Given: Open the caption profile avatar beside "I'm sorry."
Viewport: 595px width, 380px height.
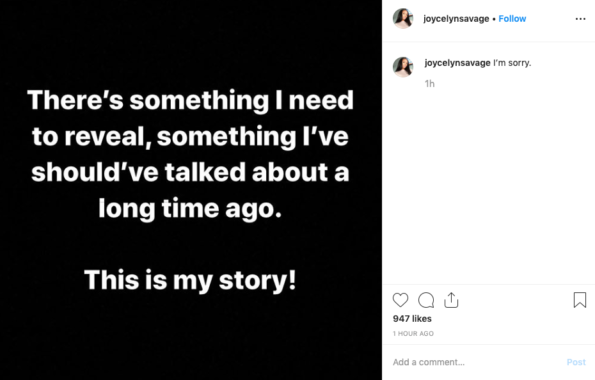Looking at the screenshot, I should click(x=403, y=67).
